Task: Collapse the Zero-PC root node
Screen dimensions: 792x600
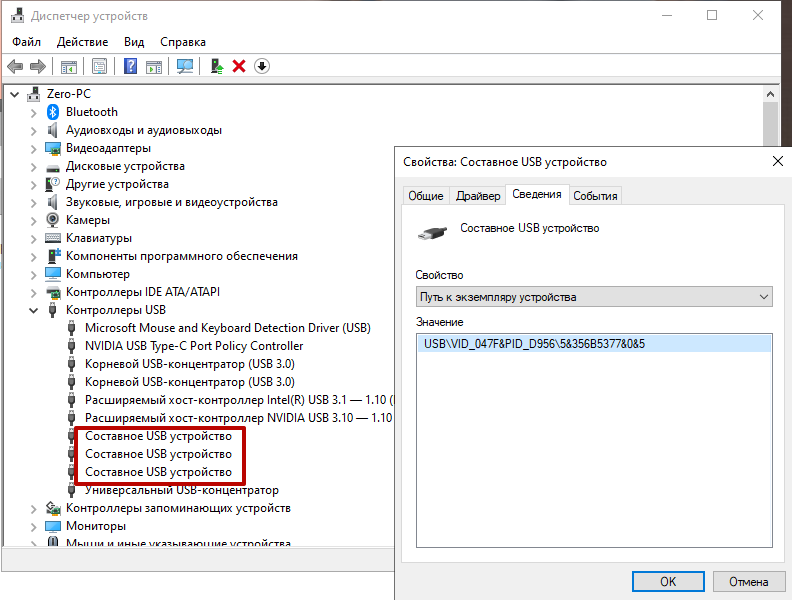Action: coord(15,94)
